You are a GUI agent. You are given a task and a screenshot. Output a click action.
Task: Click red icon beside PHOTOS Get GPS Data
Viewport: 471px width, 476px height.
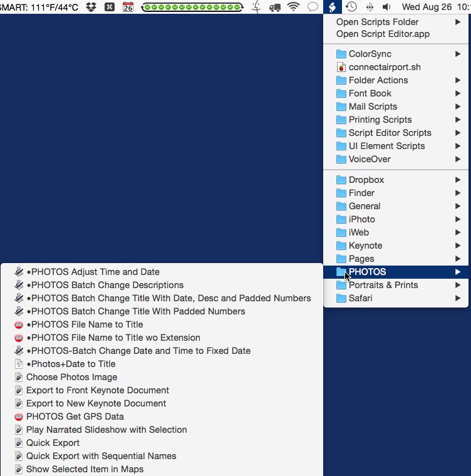19,416
